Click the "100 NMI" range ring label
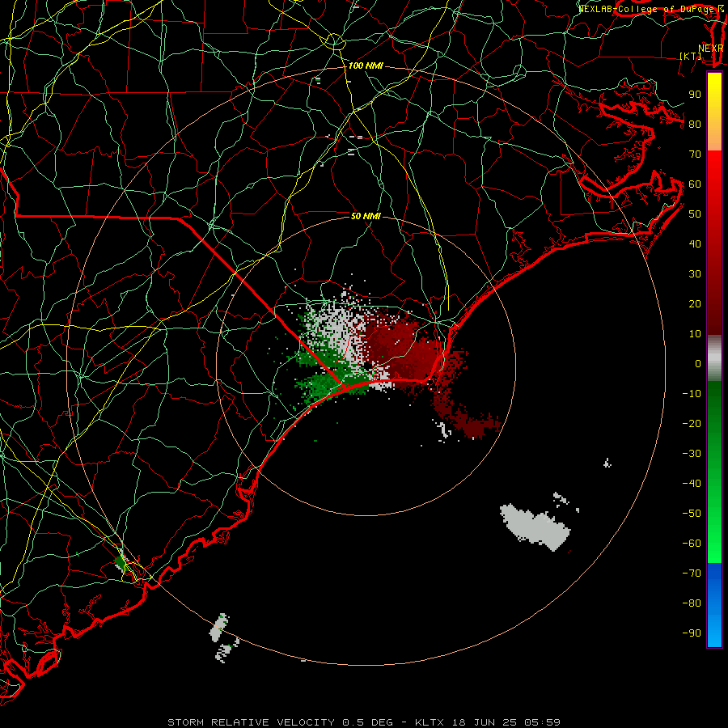Screen dimensions: 728x728 tap(366, 66)
